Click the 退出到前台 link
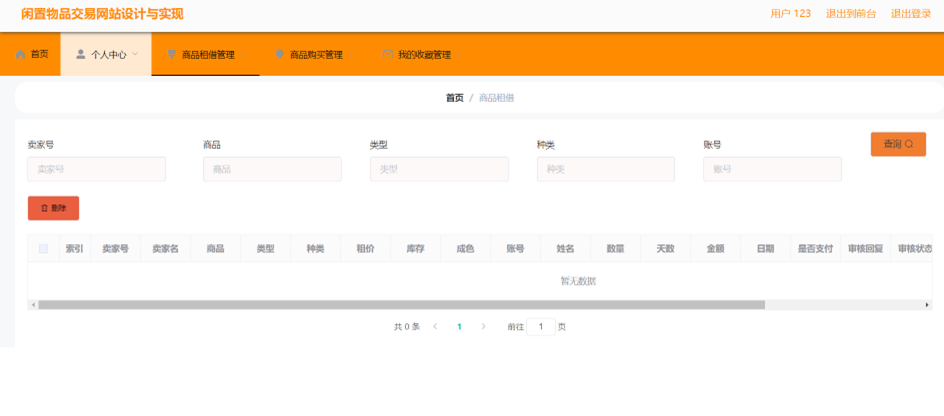The height and width of the screenshot is (416, 944). [x=851, y=14]
